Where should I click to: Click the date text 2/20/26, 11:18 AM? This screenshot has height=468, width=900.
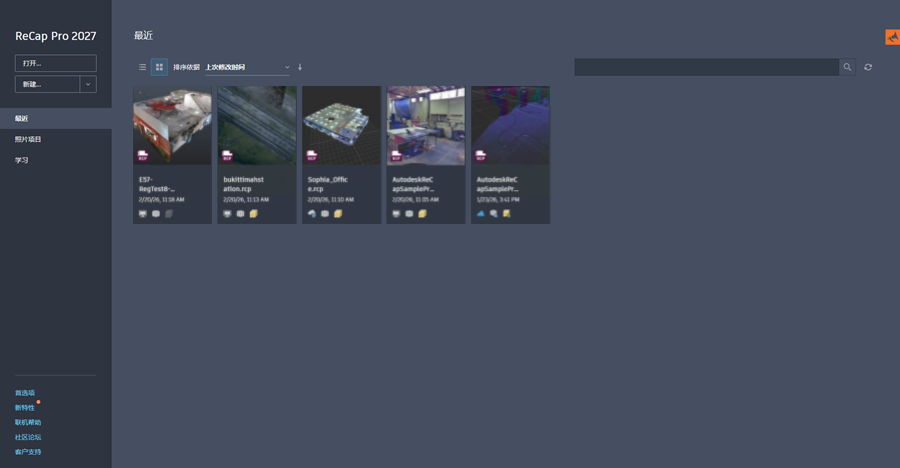[x=161, y=200]
